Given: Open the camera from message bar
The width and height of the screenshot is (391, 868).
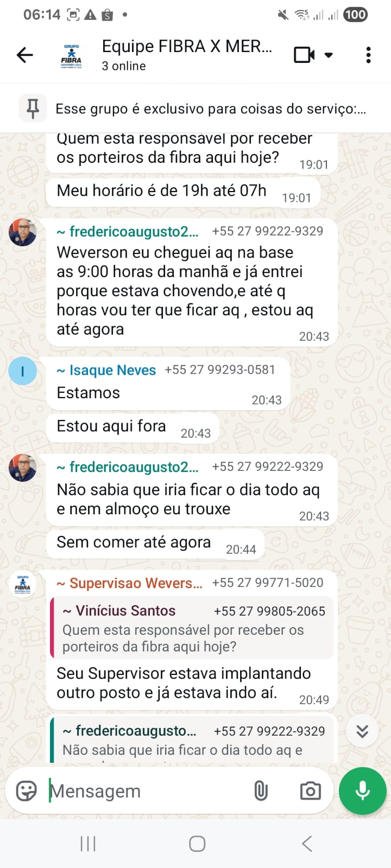Looking at the screenshot, I should (x=311, y=791).
